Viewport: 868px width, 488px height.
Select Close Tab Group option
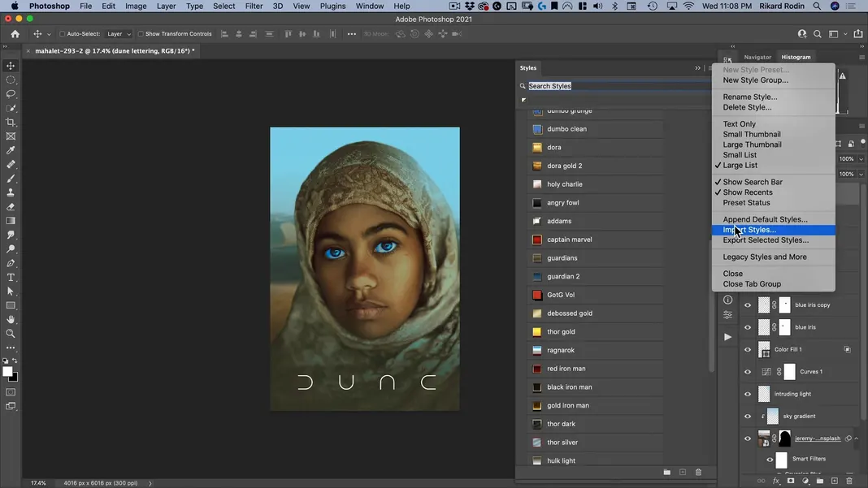click(x=774, y=284)
